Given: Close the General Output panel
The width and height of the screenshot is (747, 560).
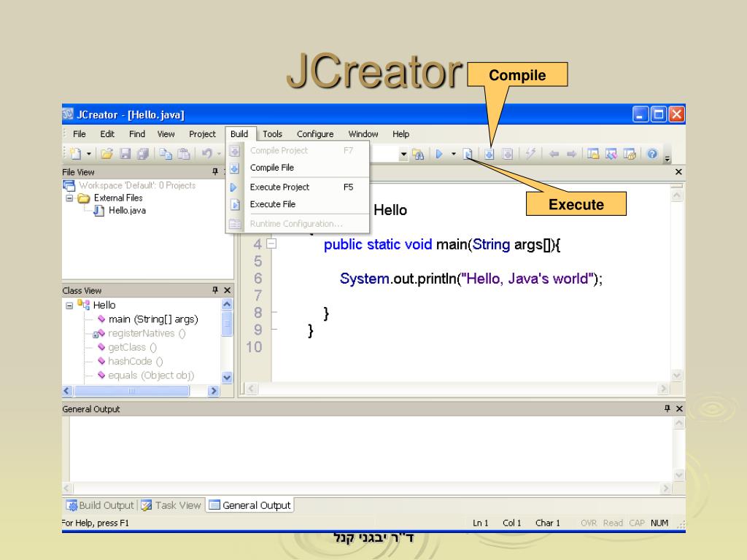Looking at the screenshot, I should tap(679, 408).
